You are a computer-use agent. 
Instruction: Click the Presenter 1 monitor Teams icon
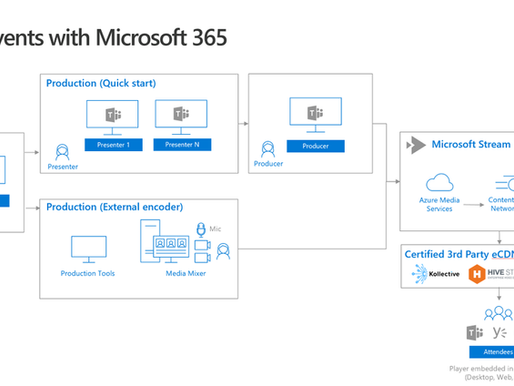113,115
